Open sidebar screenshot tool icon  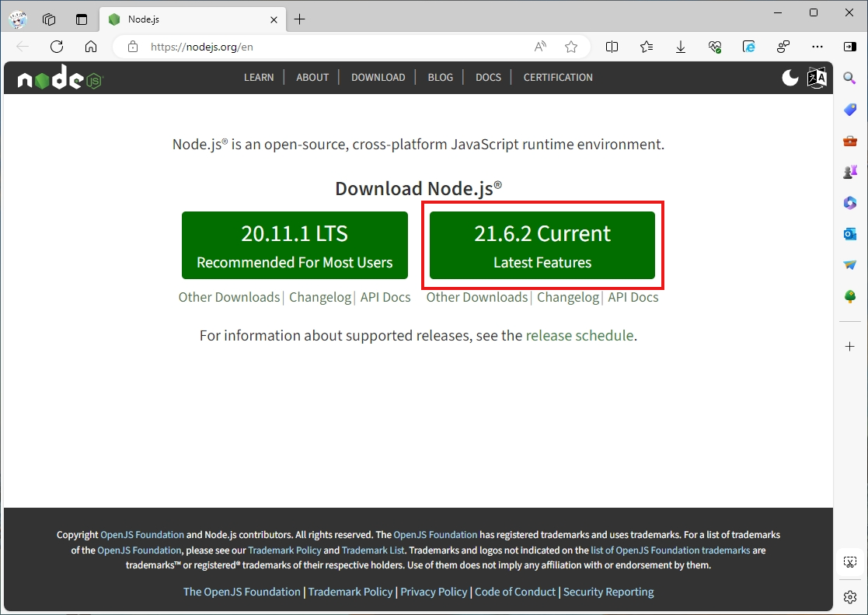[x=849, y=562]
